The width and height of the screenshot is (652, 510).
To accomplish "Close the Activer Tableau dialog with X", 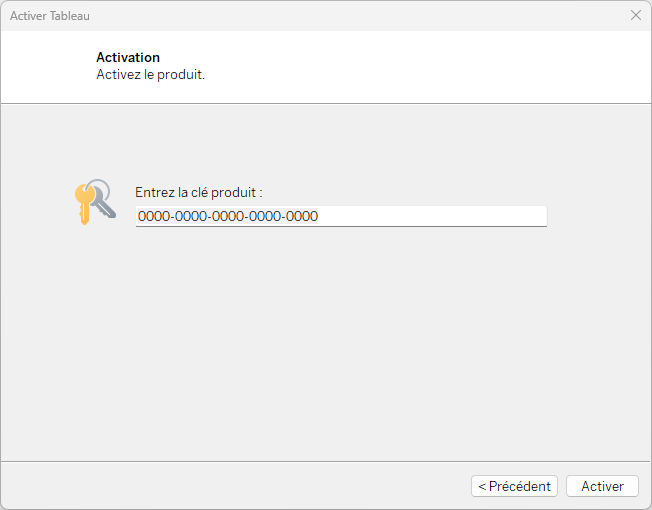I will point(635,15).
